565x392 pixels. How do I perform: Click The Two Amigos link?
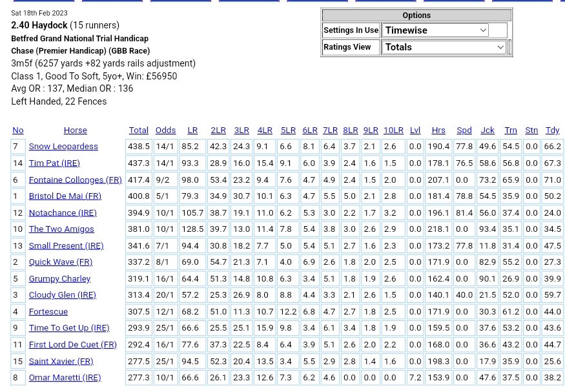[x=61, y=229]
